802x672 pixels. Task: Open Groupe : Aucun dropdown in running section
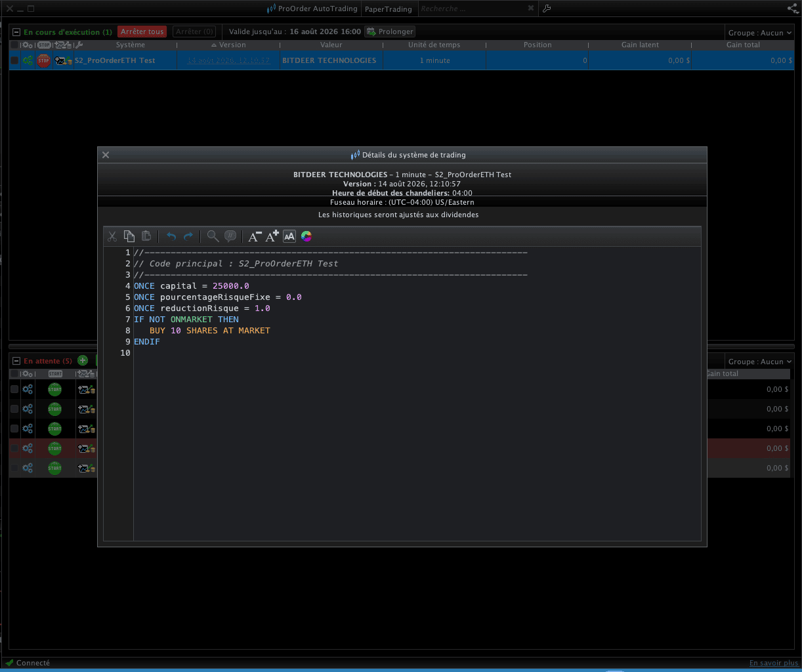click(x=759, y=33)
